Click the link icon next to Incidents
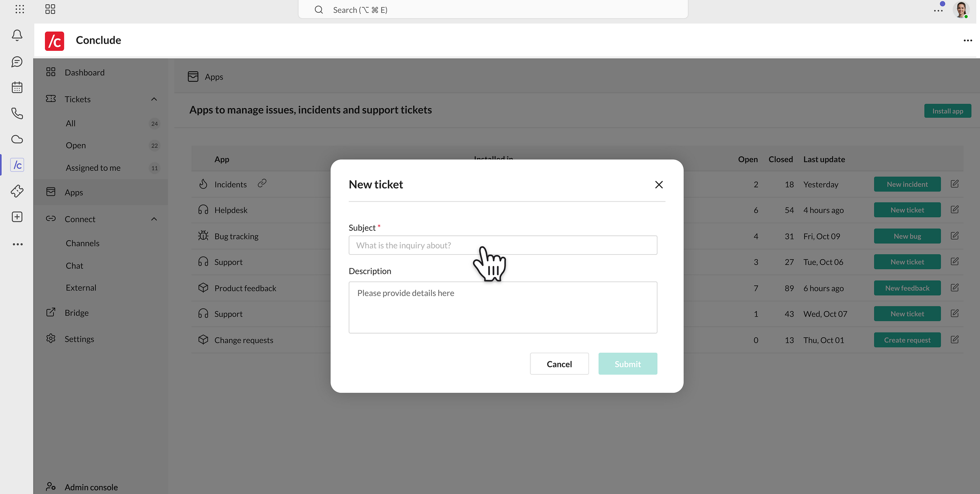 [x=262, y=183]
